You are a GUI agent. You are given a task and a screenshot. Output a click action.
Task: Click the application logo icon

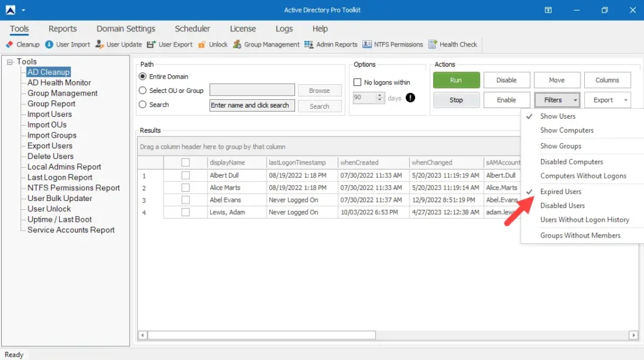click(x=10, y=10)
